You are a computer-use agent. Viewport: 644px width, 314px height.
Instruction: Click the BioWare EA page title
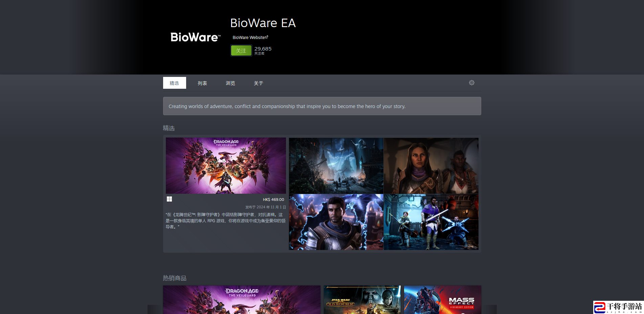(263, 23)
